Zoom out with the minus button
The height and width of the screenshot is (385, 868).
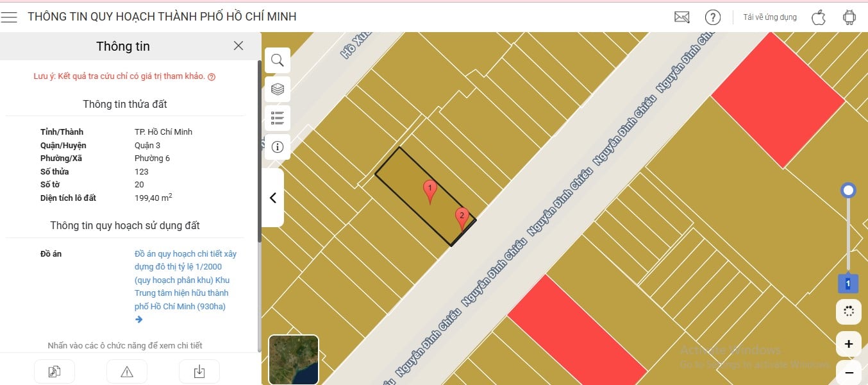tap(849, 372)
